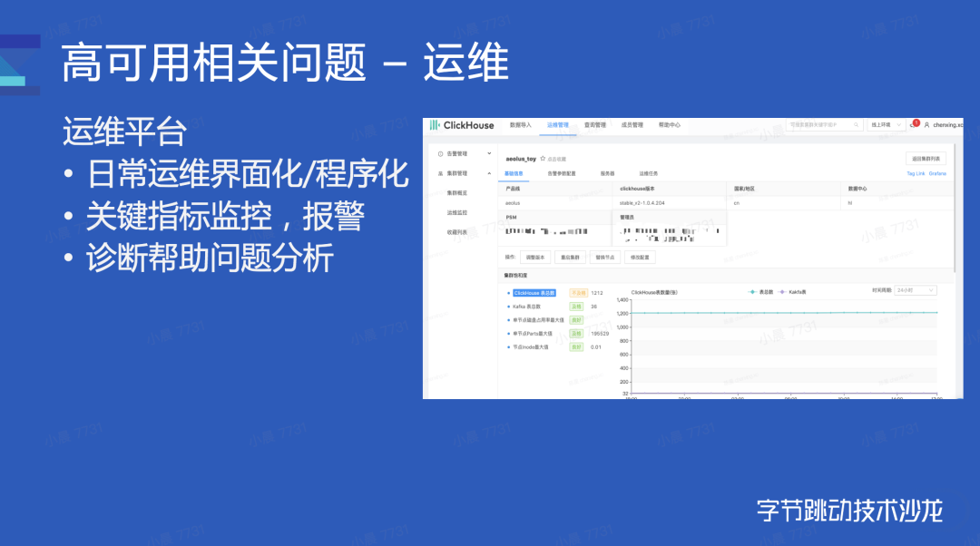Select 运维监控 in the sidebar

[x=456, y=213]
